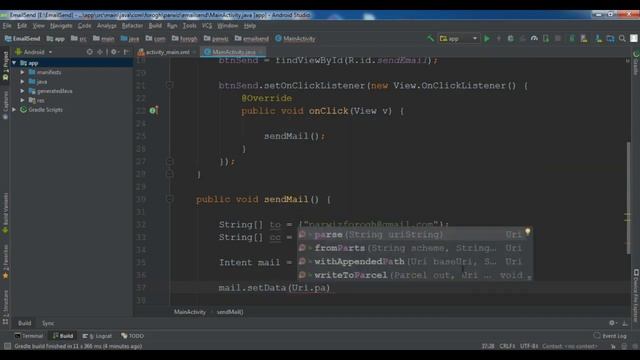
Task: Open the 1: Project side tool window
Action: tap(5, 65)
